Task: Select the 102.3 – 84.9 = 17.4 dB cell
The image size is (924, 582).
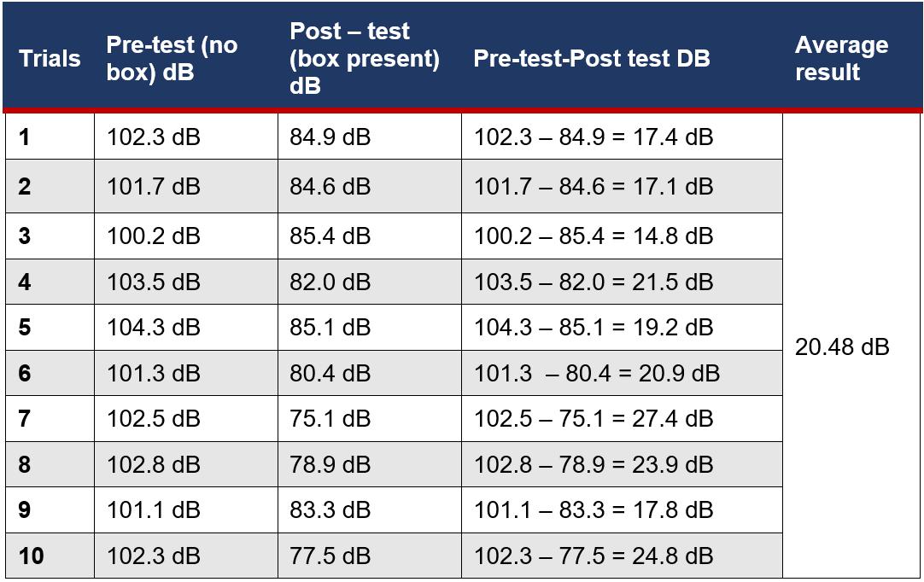Action: pyautogui.click(x=622, y=137)
